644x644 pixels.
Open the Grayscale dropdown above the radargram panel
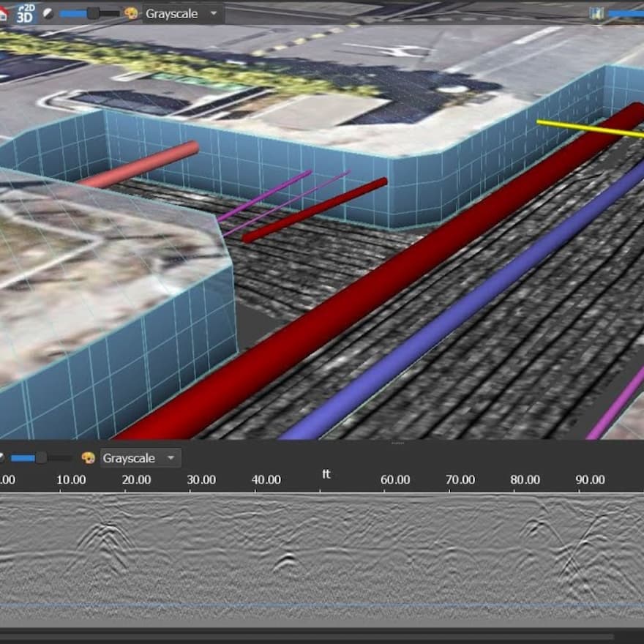135,458
